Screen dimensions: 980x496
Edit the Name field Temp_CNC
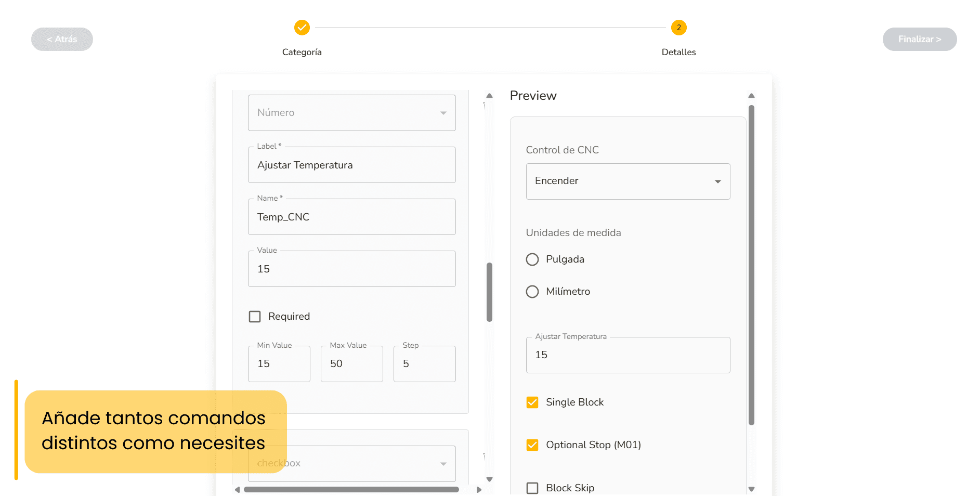tap(351, 217)
